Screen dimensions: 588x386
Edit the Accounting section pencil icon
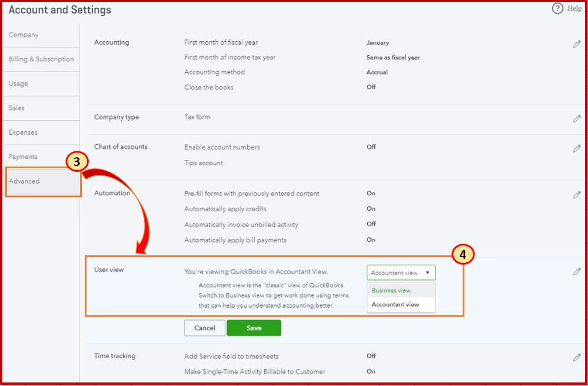[x=577, y=44]
